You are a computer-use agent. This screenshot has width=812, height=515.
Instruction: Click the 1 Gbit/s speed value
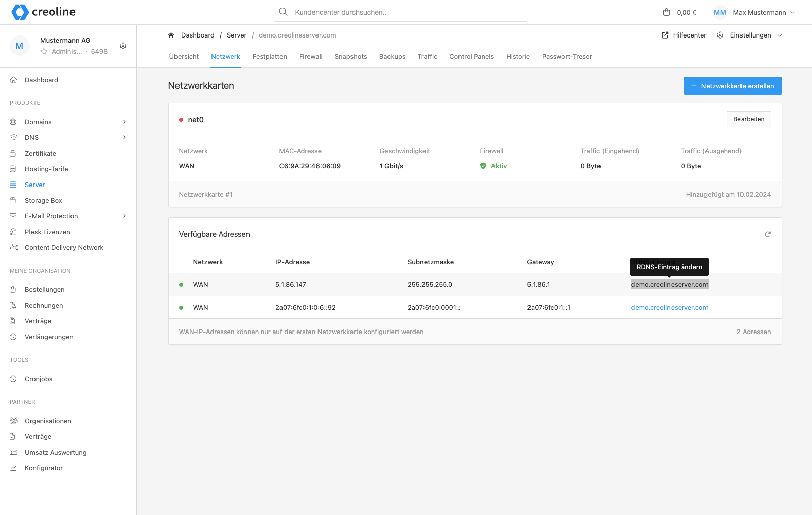391,166
